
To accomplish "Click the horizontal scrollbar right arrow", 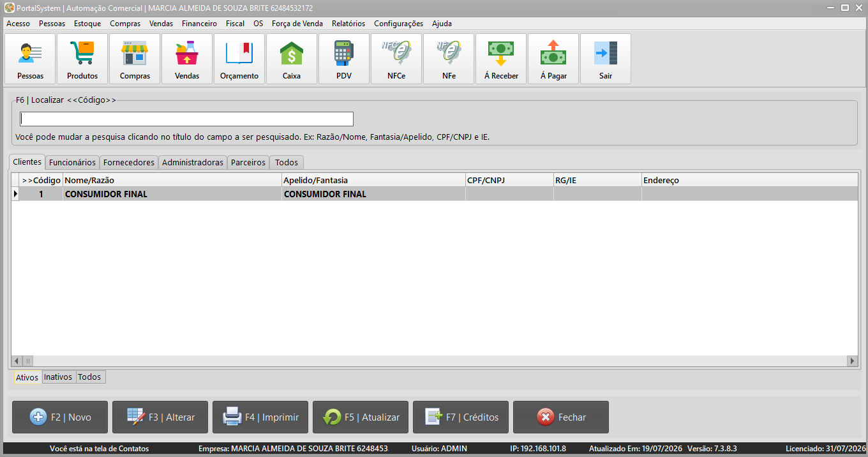I will coord(852,361).
